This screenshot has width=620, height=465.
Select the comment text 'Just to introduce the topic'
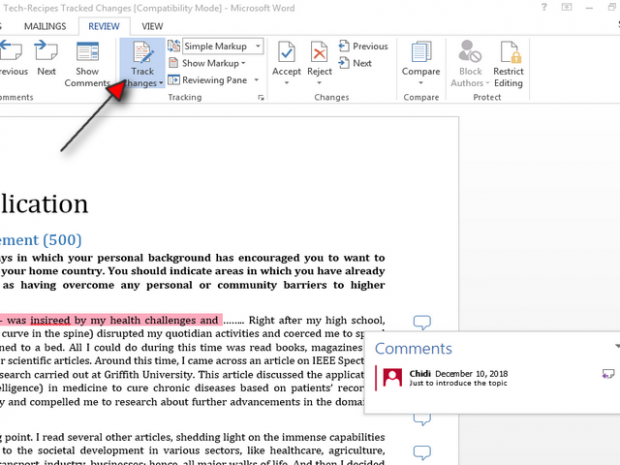458,383
